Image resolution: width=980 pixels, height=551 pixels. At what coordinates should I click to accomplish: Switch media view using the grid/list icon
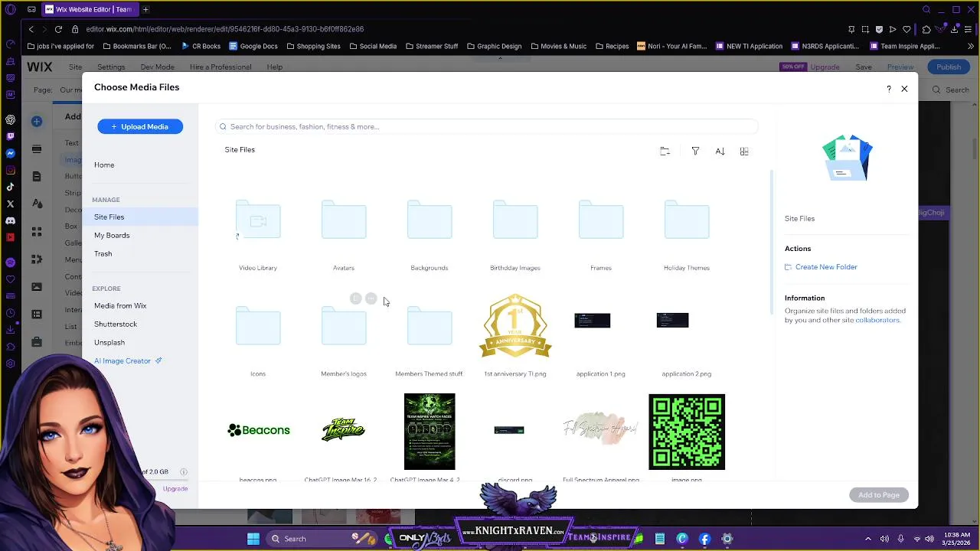pyautogui.click(x=744, y=152)
